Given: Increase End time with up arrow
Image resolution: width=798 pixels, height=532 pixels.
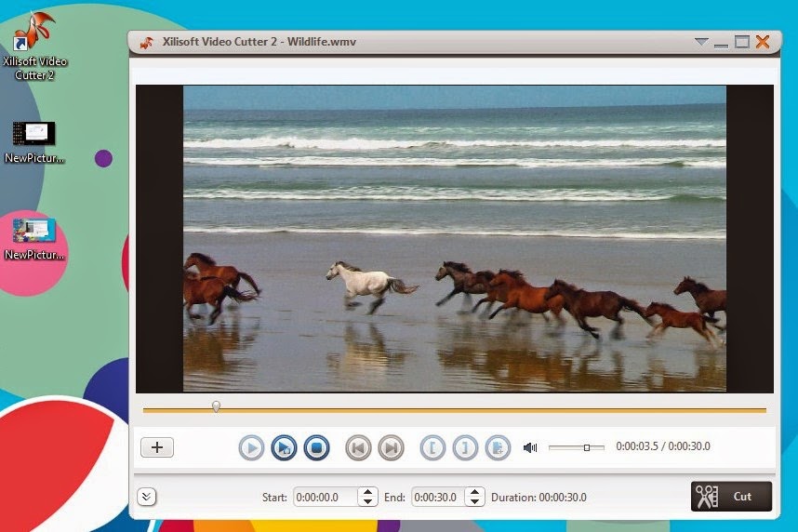Looking at the screenshot, I should [474, 492].
